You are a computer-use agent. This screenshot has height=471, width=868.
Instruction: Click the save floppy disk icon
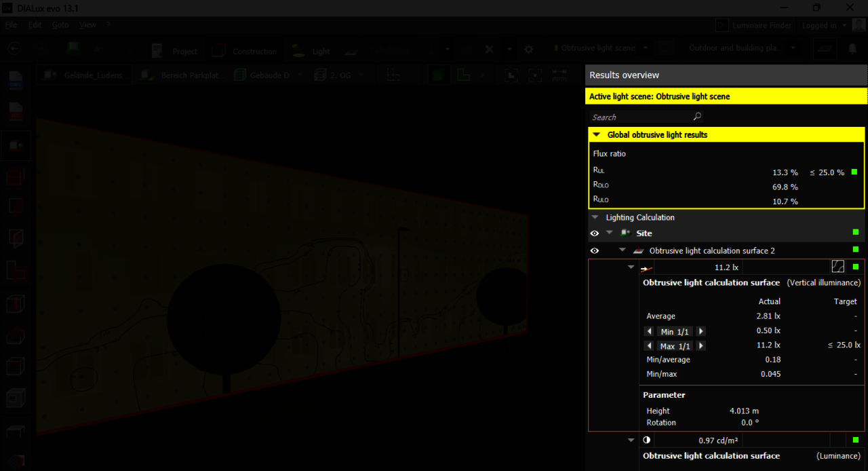tap(73, 49)
